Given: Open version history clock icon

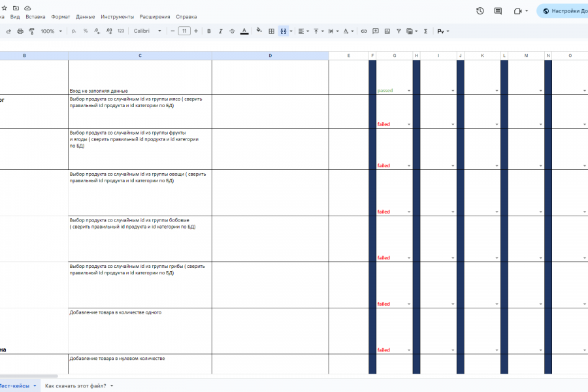Looking at the screenshot, I should coord(480,11).
